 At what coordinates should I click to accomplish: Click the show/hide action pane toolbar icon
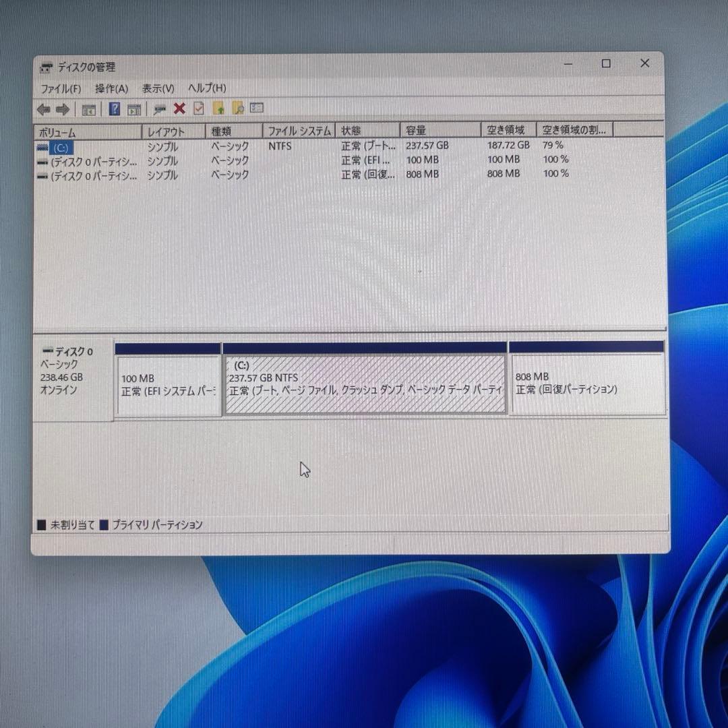pyautogui.click(x=135, y=109)
